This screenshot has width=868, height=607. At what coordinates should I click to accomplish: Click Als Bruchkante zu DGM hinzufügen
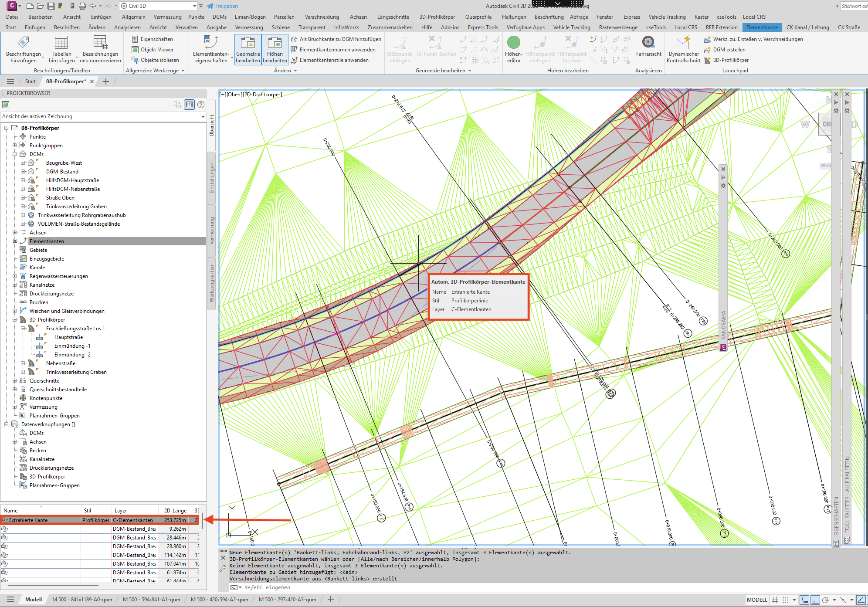pyautogui.click(x=336, y=39)
